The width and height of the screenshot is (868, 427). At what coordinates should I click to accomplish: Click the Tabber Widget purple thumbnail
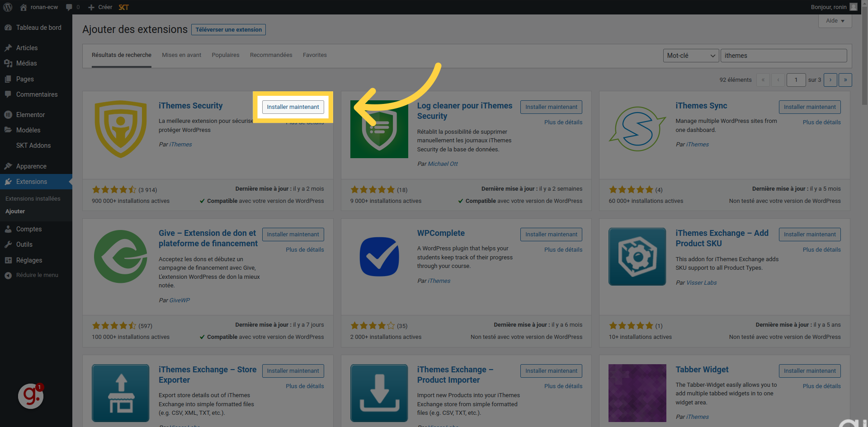tap(637, 393)
